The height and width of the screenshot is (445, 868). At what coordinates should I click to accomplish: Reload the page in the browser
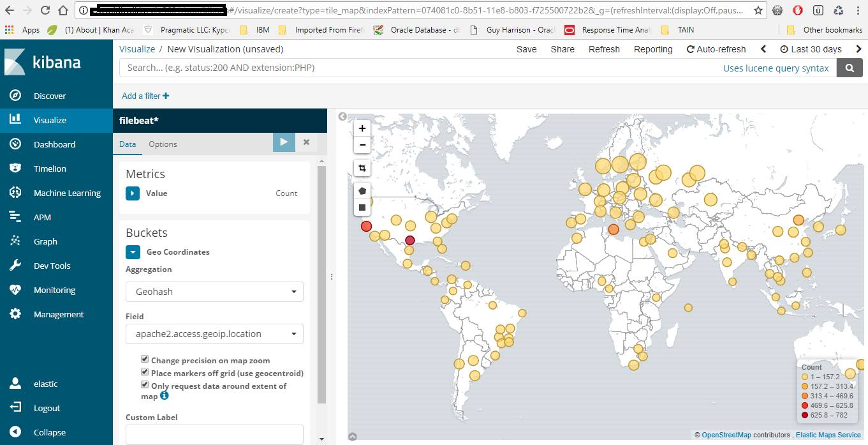pos(45,10)
